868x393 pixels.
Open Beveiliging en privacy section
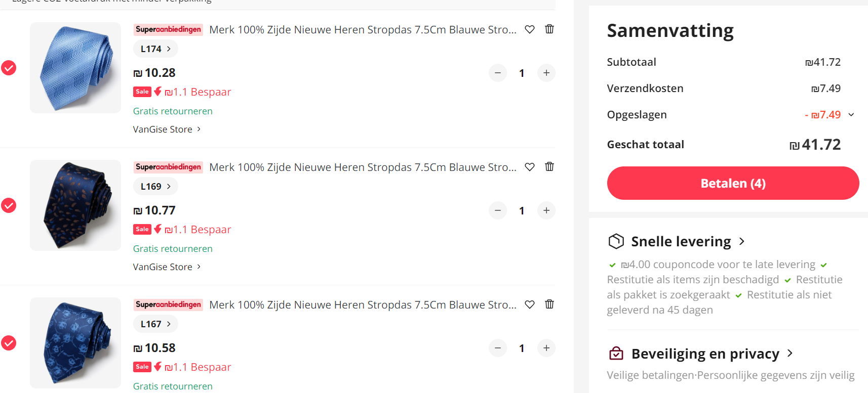pyautogui.click(x=705, y=354)
